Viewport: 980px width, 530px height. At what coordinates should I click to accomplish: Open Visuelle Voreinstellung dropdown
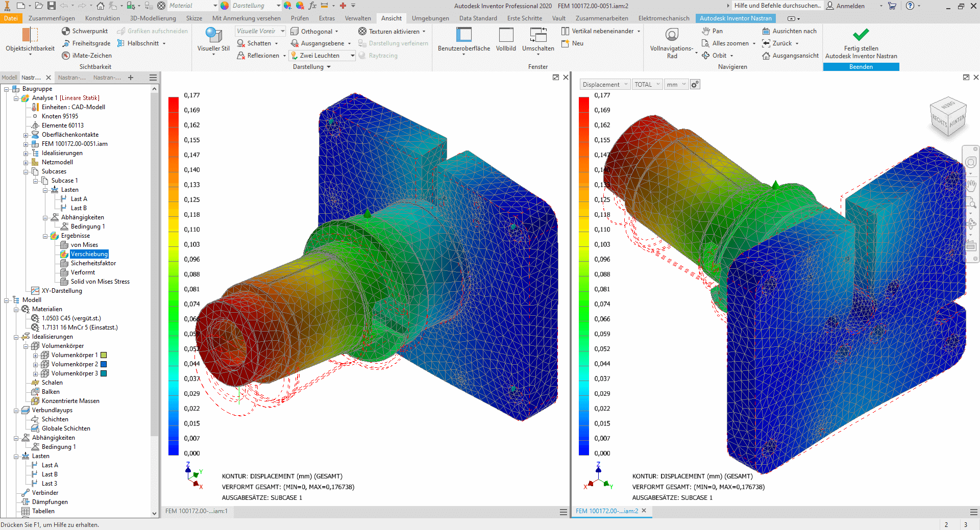260,31
